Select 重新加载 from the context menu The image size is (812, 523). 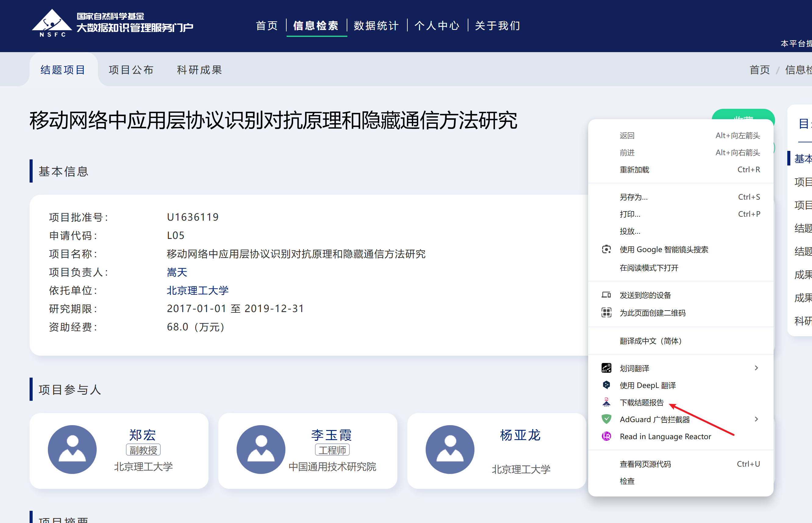[634, 170]
